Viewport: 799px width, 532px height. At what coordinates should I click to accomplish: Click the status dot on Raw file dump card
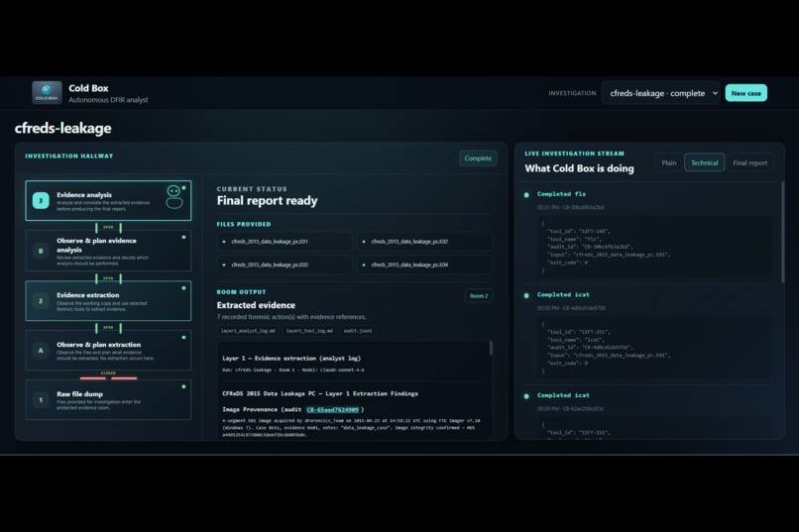click(184, 387)
